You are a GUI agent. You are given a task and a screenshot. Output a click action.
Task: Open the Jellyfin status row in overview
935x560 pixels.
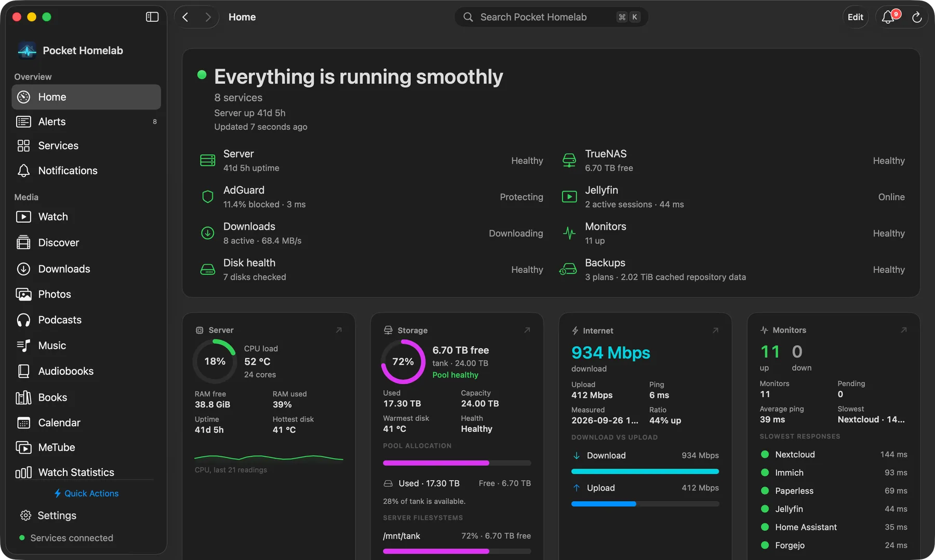click(733, 197)
